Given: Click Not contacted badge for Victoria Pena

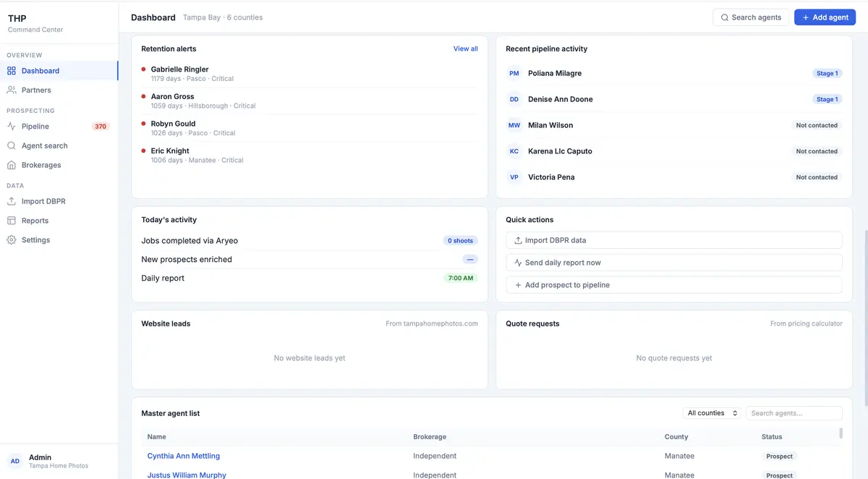Looking at the screenshot, I should [817, 177].
